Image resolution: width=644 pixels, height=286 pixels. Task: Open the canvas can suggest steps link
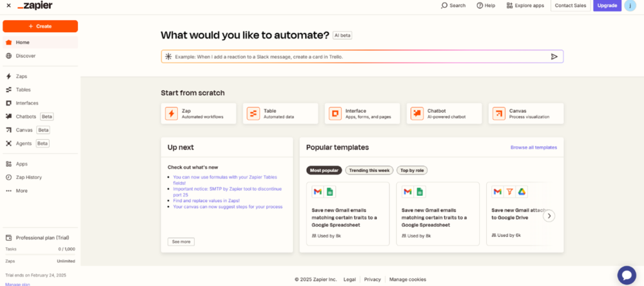pyautogui.click(x=228, y=207)
